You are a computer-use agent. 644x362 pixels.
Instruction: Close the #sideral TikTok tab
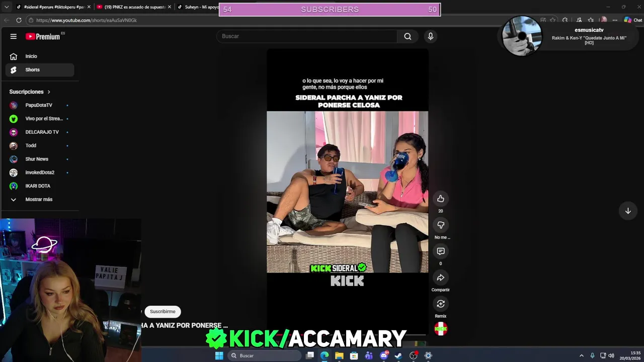tap(89, 7)
